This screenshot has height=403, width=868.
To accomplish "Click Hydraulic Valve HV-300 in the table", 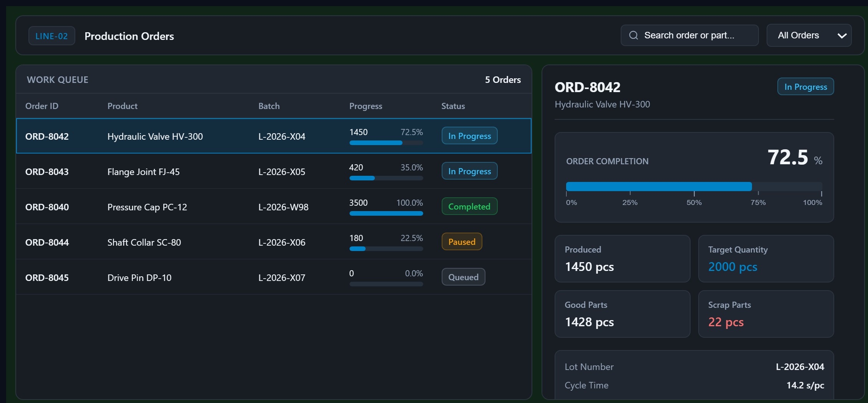I will point(155,137).
